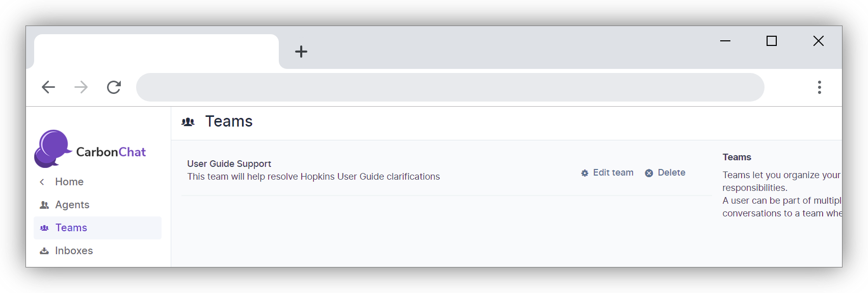868x293 pixels.
Task: Click the Agents icon in the sidebar
Action: point(44,205)
